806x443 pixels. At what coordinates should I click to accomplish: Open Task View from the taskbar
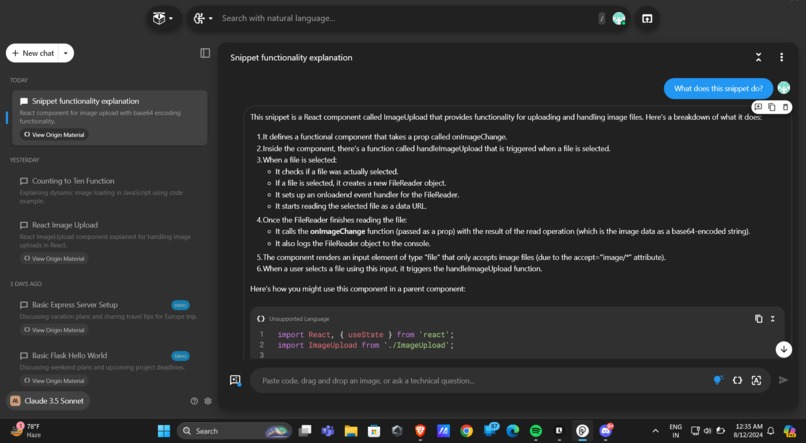click(x=305, y=431)
